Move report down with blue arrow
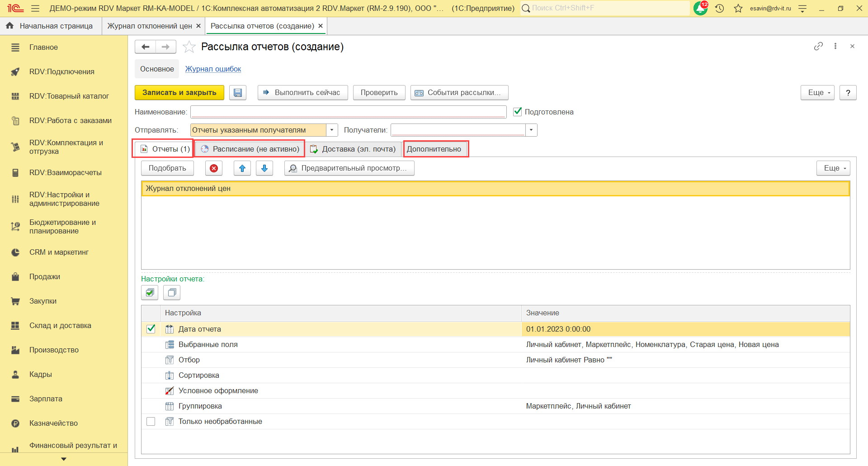The width and height of the screenshot is (868, 466). 264,168
